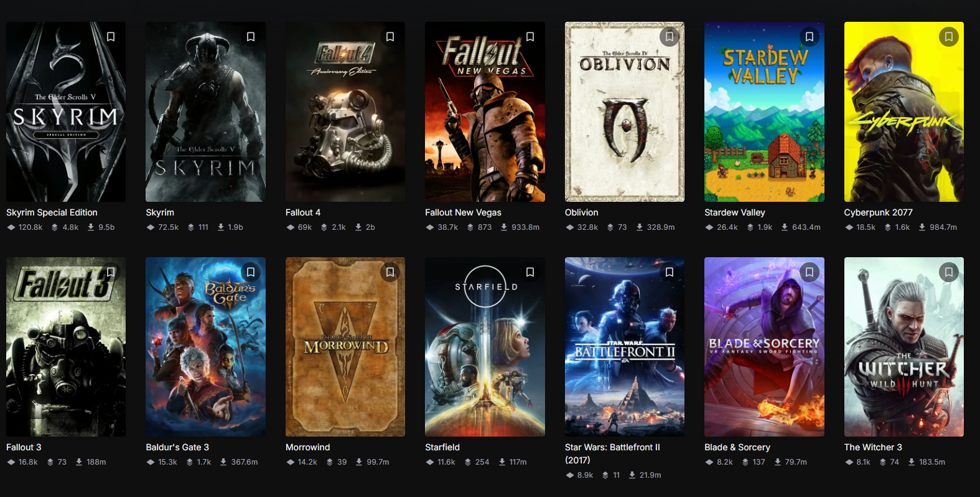The width and height of the screenshot is (980, 497).
Task: Bookmark Blade & Sorcery game
Action: [810, 272]
